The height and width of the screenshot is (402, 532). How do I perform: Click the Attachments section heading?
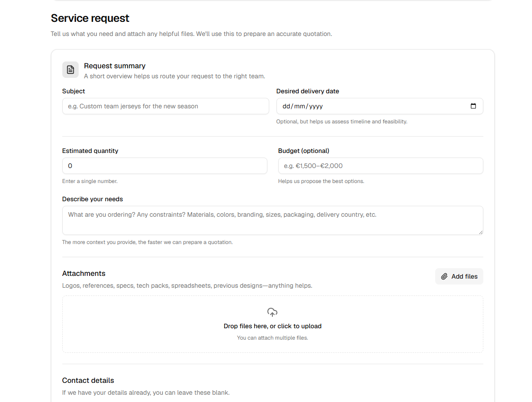point(84,273)
